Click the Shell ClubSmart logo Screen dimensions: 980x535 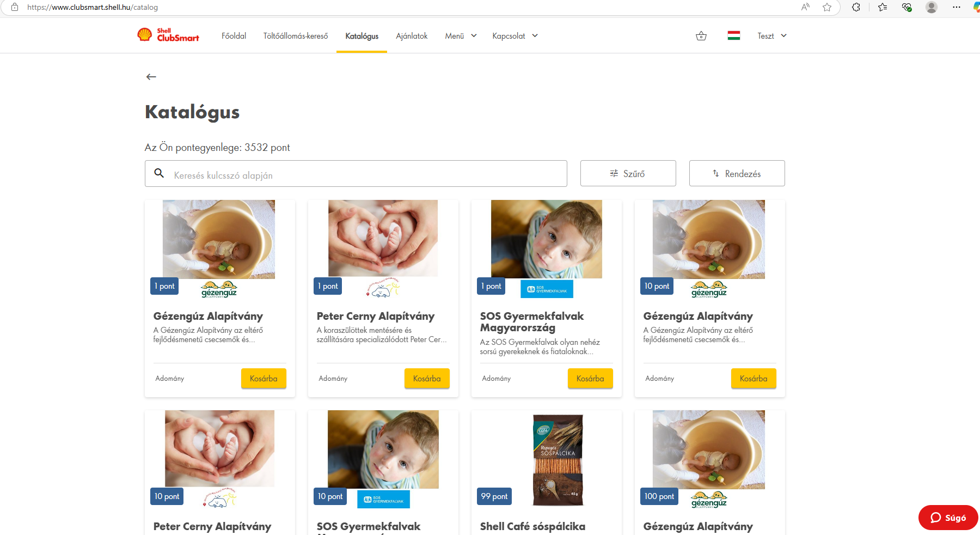point(168,35)
